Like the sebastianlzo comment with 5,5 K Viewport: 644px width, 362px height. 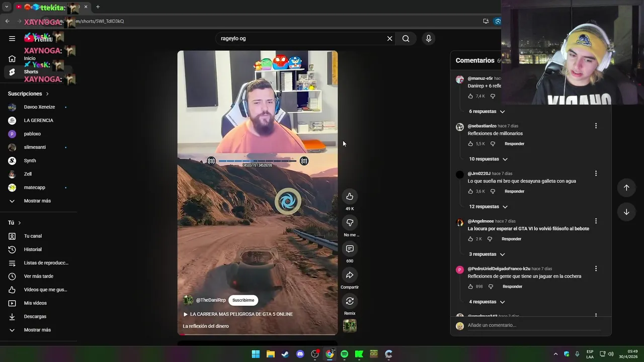click(x=470, y=144)
